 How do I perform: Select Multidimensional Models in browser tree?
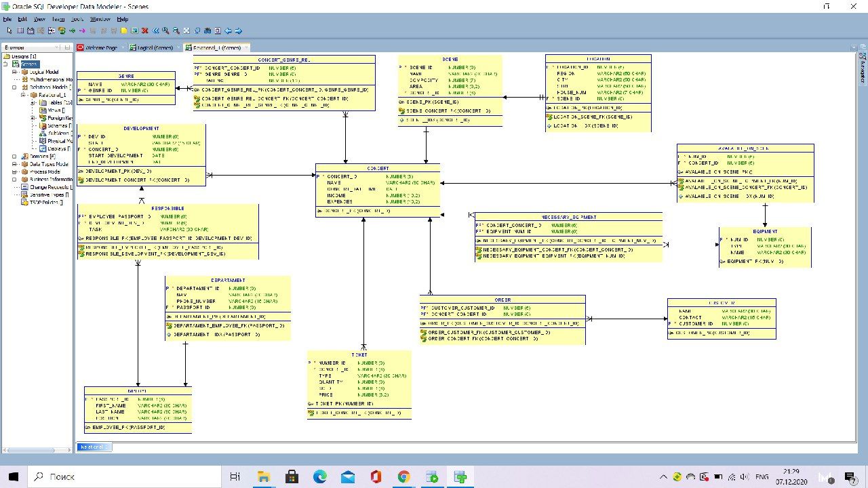(51, 79)
